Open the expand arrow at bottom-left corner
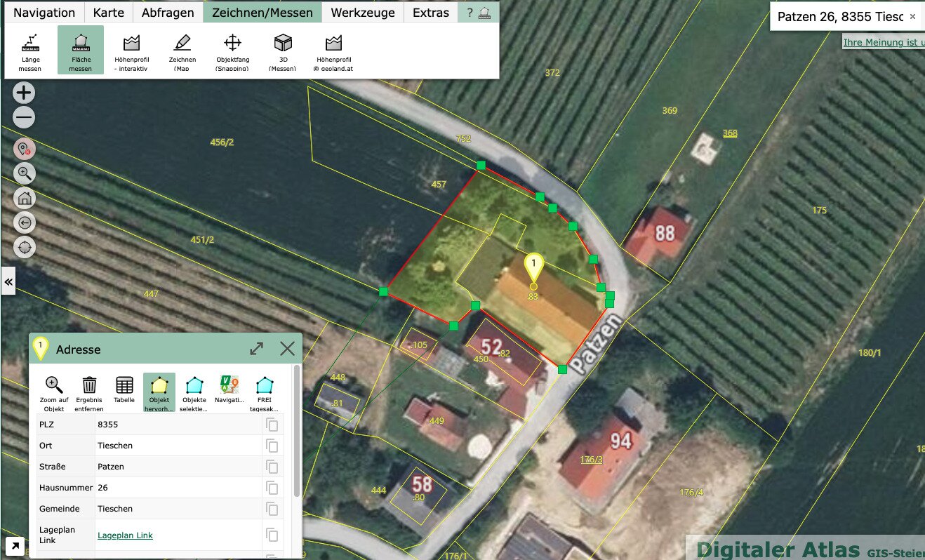 click(14, 546)
